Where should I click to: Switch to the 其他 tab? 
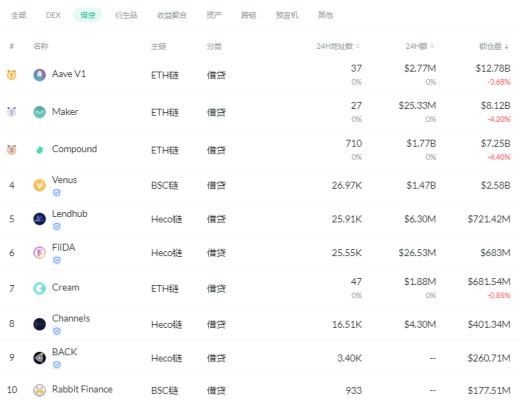tap(325, 15)
